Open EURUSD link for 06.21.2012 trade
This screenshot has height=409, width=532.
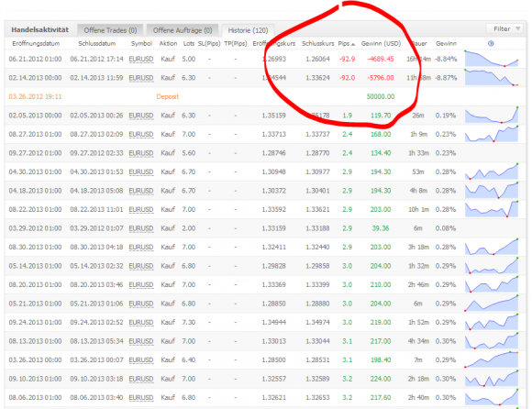(x=141, y=59)
